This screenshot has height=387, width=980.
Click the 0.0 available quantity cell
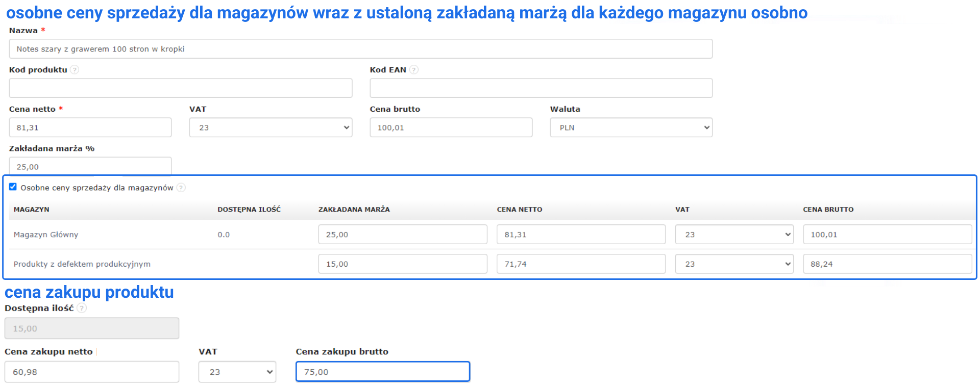(224, 235)
